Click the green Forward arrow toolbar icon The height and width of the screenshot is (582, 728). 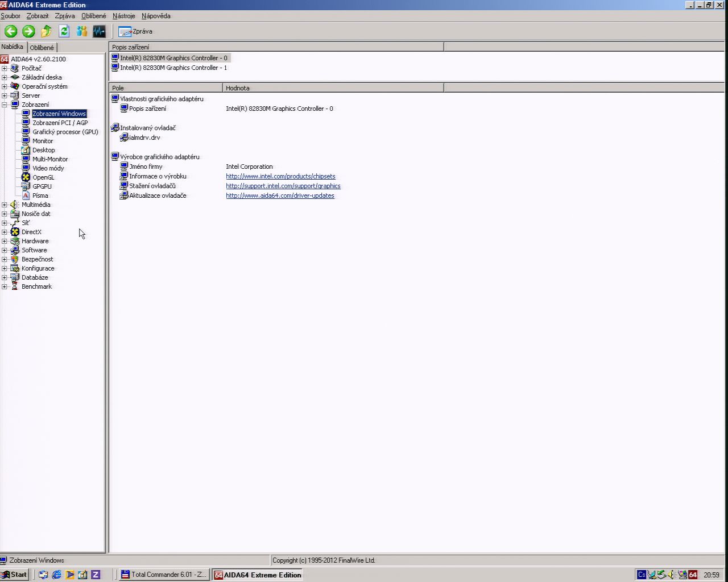pos(28,32)
